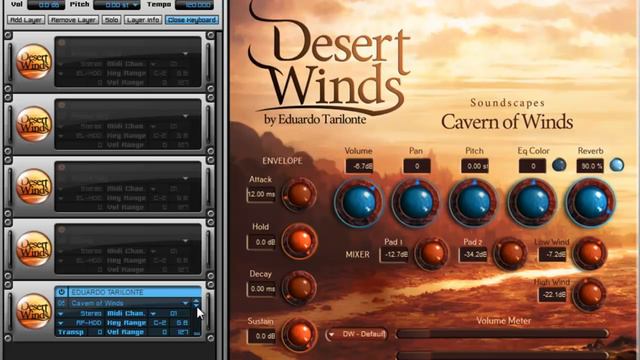Click the Add Layer button

[26, 20]
